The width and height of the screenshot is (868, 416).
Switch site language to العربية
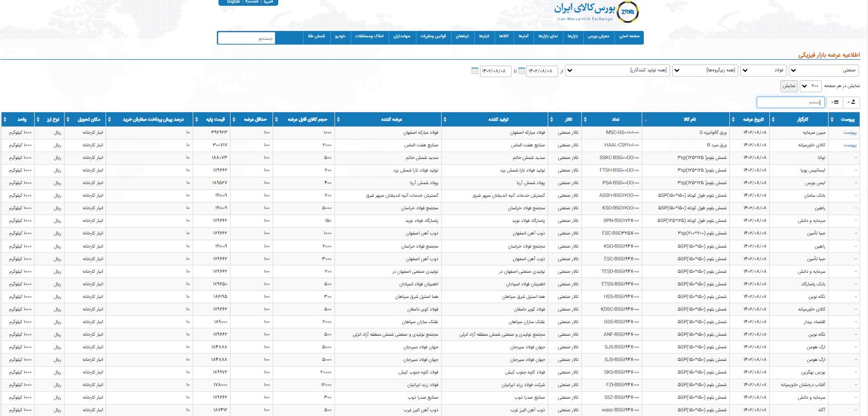[x=268, y=2]
